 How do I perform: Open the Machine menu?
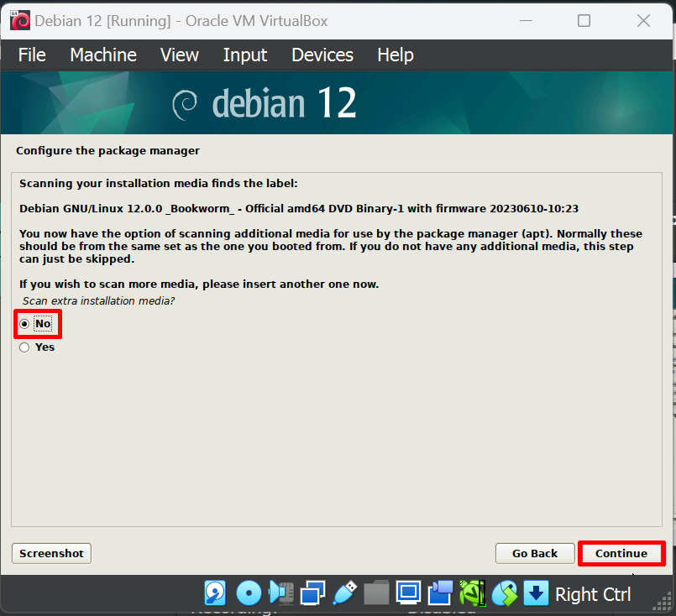pyautogui.click(x=103, y=55)
